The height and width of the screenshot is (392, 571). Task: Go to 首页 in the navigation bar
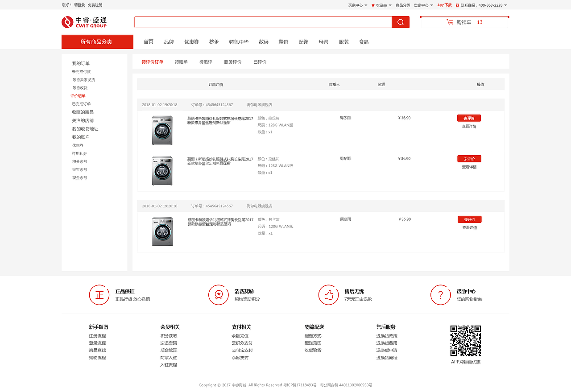tap(149, 42)
